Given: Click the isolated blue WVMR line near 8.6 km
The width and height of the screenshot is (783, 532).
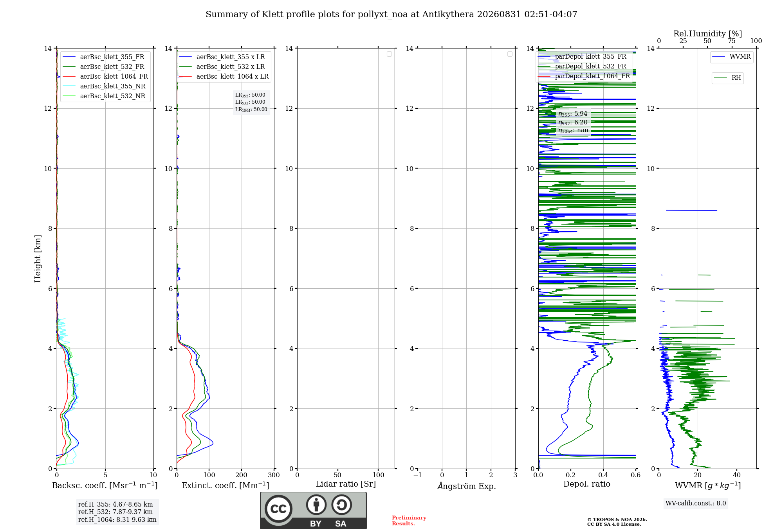Looking at the screenshot, I should (692, 210).
